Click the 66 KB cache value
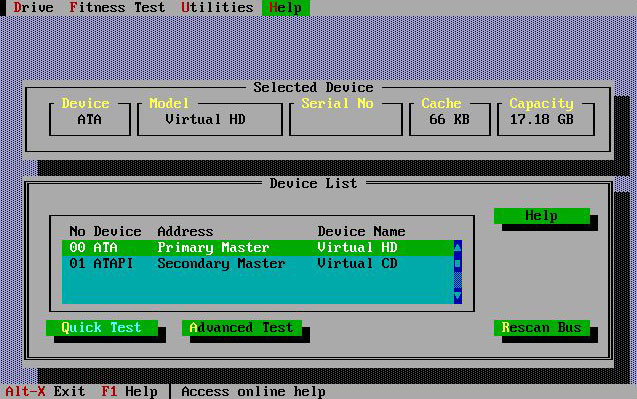The height and width of the screenshot is (399, 637). pos(449,119)
